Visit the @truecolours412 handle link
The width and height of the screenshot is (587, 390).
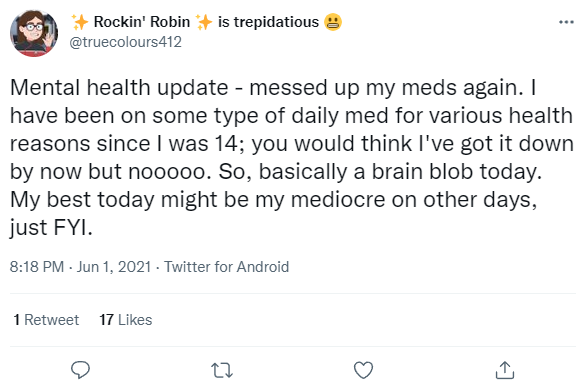click(125, 42)
